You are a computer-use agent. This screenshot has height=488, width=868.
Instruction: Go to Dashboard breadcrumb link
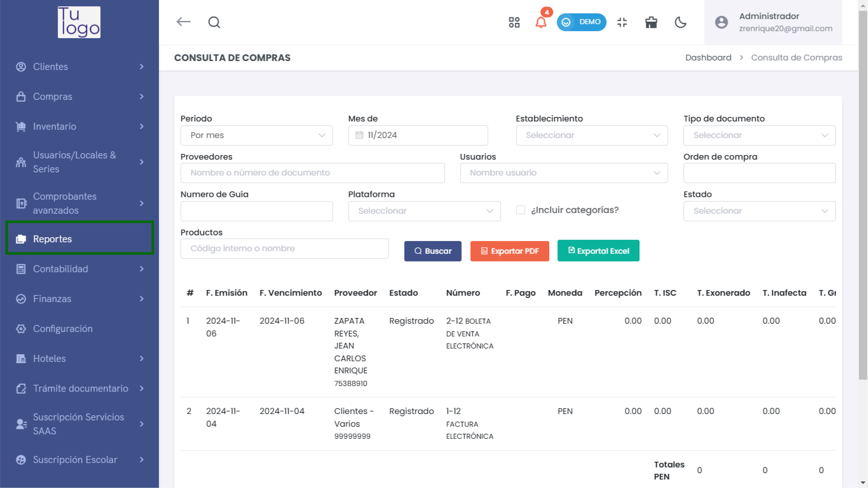point(708,58)
